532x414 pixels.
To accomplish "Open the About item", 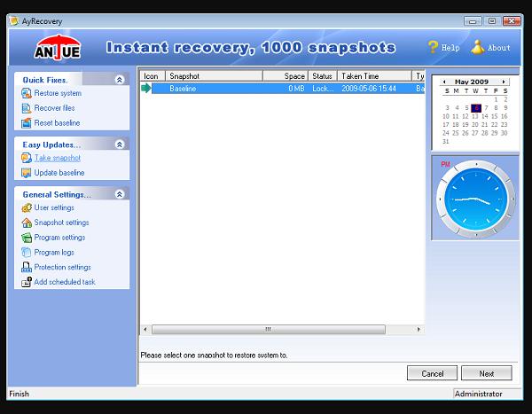I will pyautogui.click(x=490, y=48).
